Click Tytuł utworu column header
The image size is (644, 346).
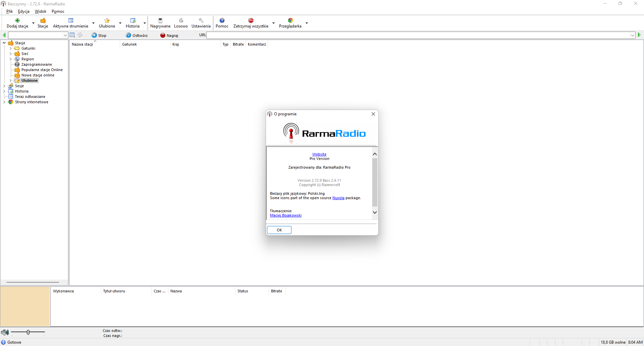(x=126, y=291)
